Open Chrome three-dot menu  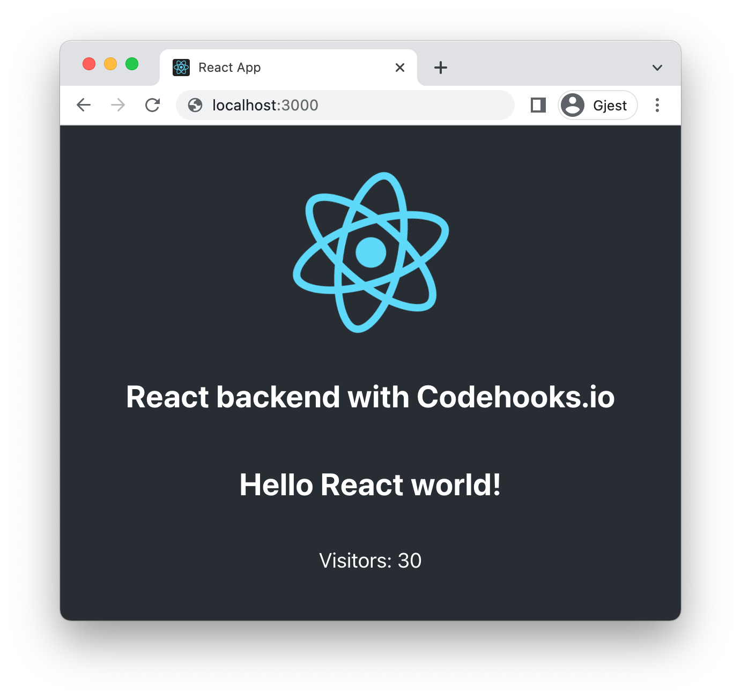657,105
